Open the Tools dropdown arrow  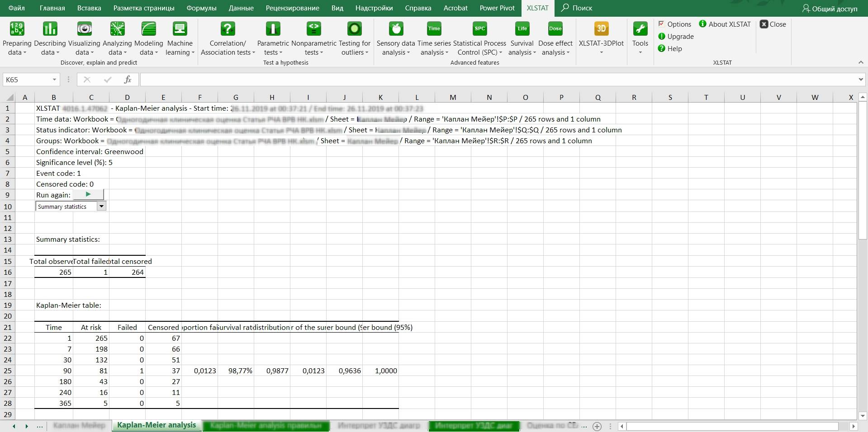pos(640,53)
